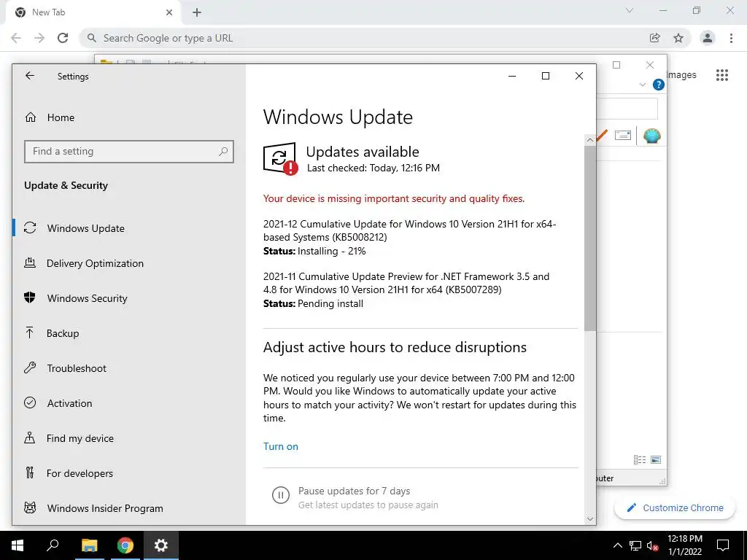Click the Updates available status icon
747x560 pixels.
click(281, 158)
